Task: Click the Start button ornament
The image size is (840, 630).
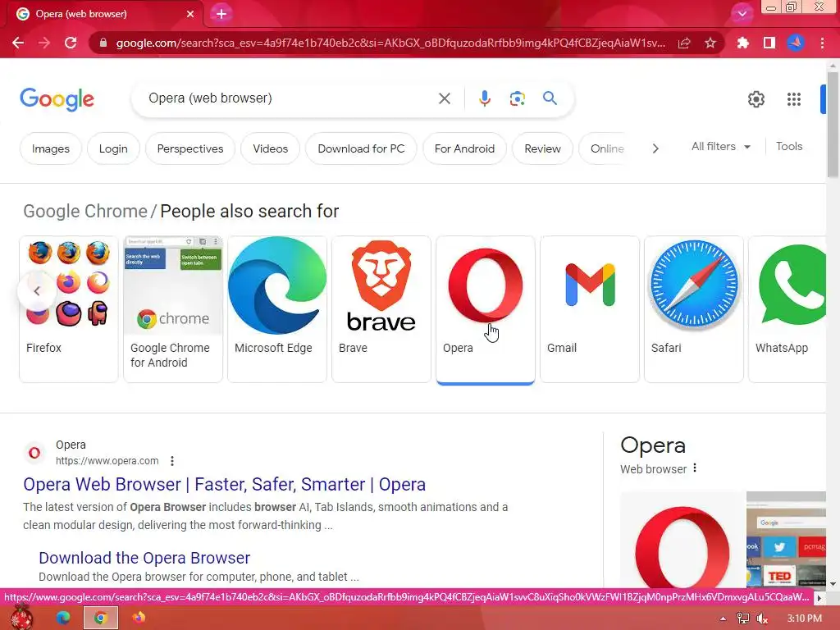Action: point(22,617)
